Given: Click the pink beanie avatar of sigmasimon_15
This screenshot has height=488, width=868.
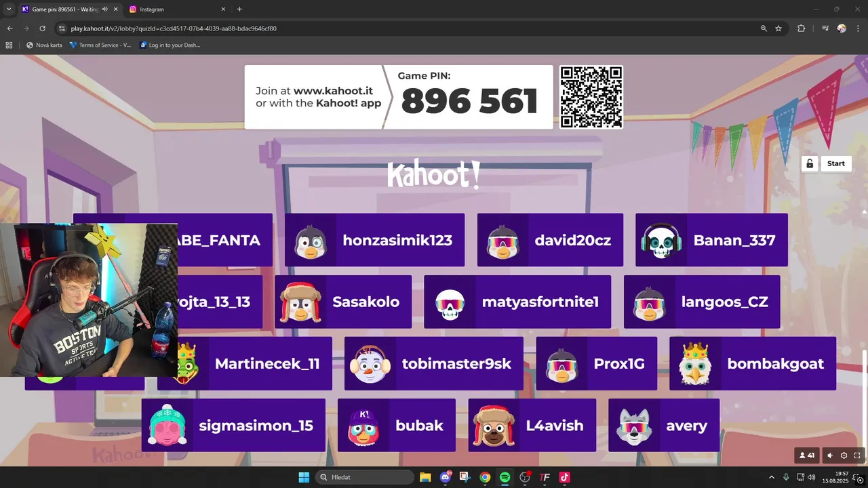Looking at the screenshot, I should (167, 426).
